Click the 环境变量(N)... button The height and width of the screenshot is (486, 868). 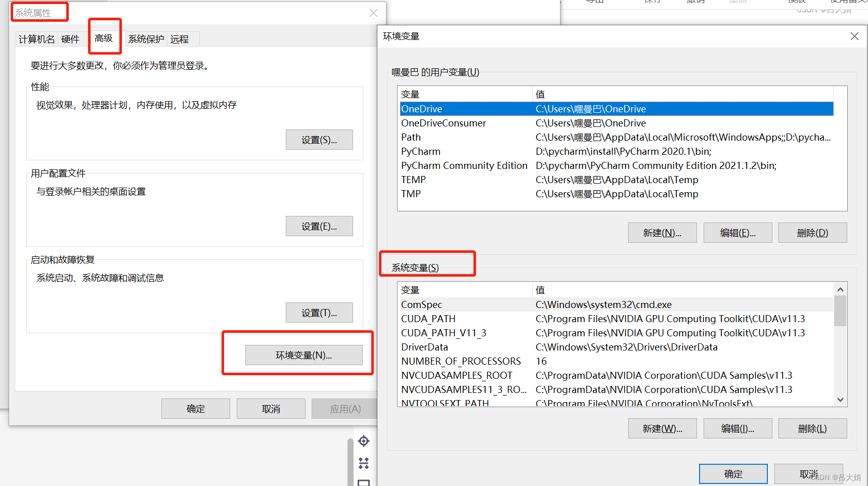(304, 355)
